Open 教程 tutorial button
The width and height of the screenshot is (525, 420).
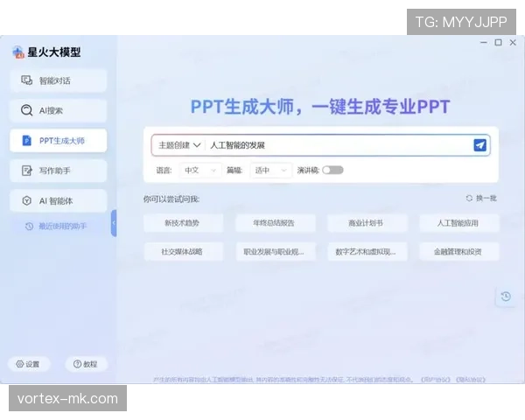[86, 364]
